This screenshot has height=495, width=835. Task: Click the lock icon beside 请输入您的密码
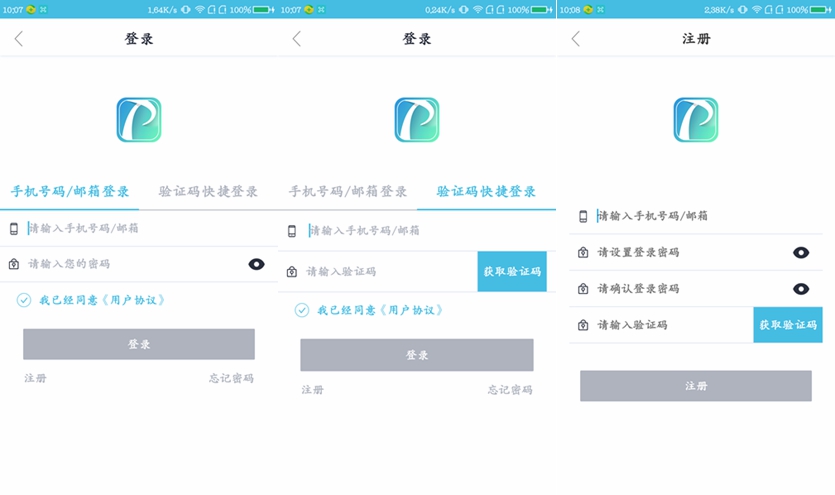click(14, 264)
